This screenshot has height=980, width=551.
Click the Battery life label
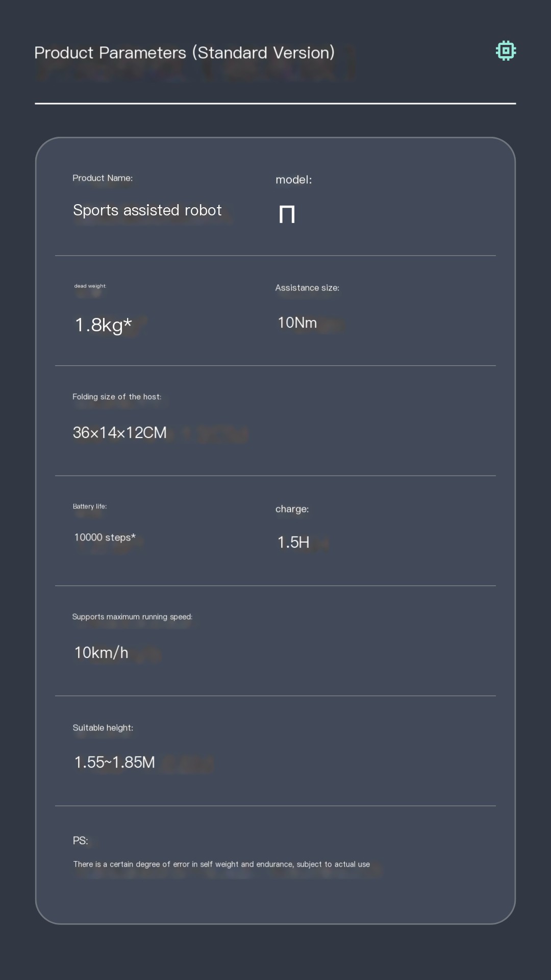tap(90, 506)
